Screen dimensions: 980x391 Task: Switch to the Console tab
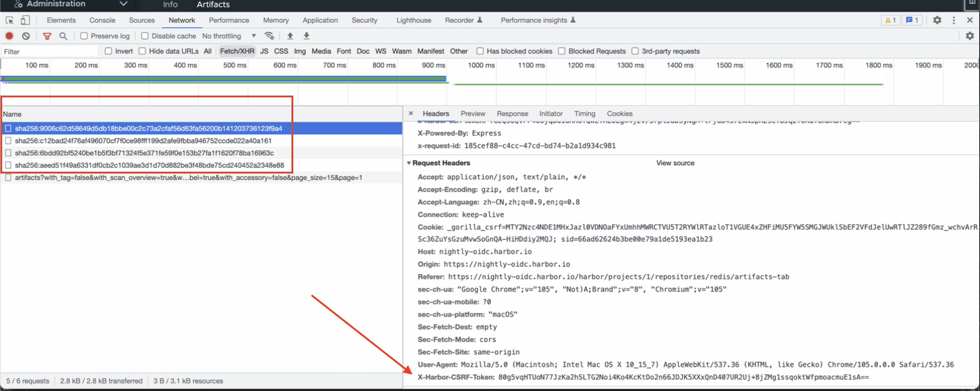point(102,20)
